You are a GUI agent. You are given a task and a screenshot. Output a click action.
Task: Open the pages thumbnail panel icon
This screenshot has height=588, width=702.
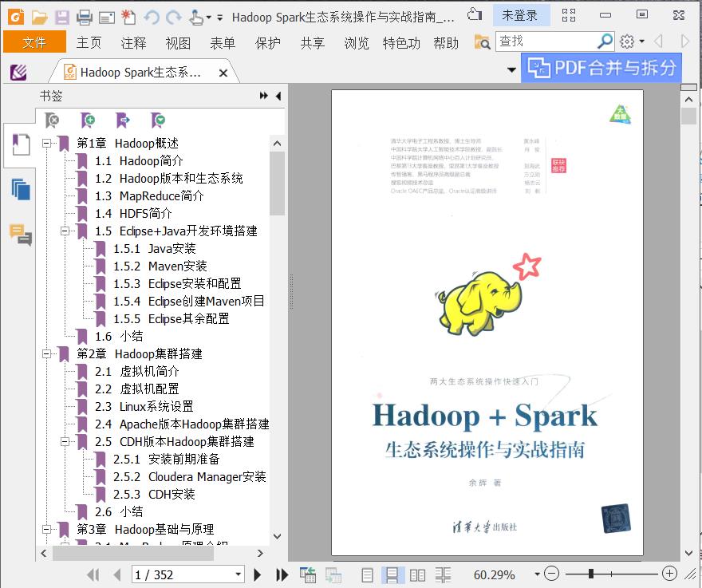(21, 189)
